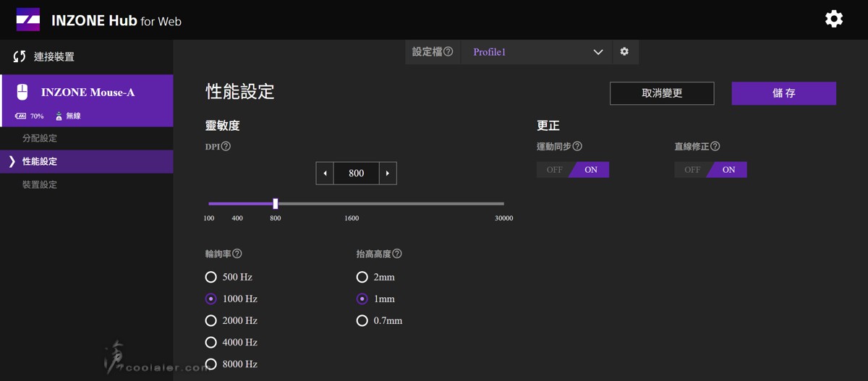Image resolution: width=868 pixels, height=381 pixels.
Task: Click the straight line correction help icon
Action: (715, 146)
